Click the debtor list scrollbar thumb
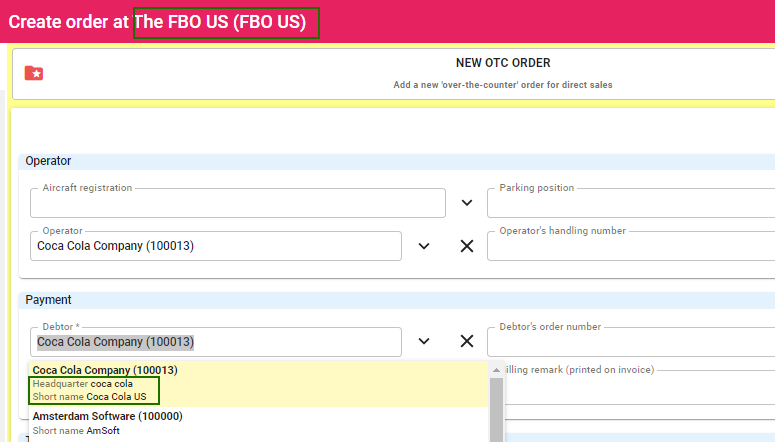Viewport: 775px width, 442px height. coord(497,409)
